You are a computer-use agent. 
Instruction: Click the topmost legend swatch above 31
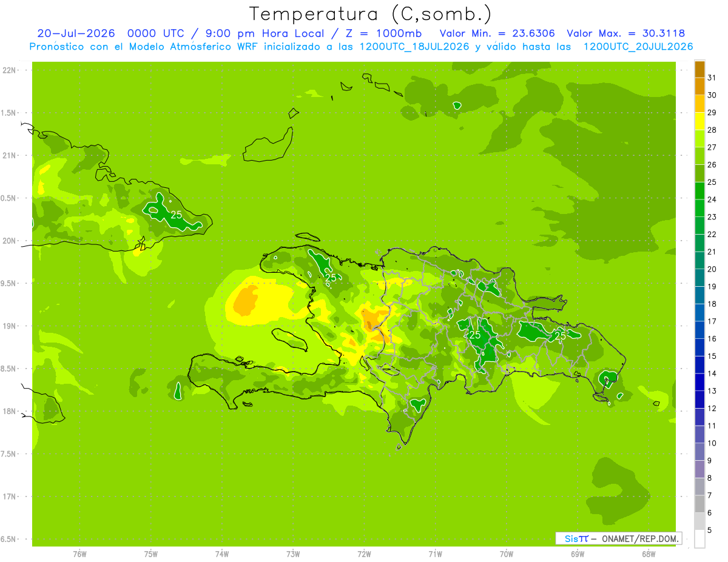(x=699, y=69)
